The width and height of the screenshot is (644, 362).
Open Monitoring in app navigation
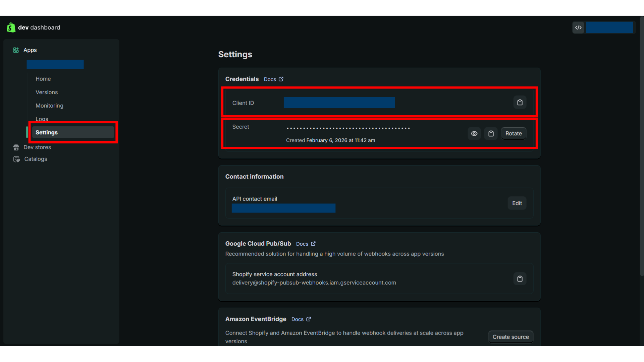click(x=49, y=106)
